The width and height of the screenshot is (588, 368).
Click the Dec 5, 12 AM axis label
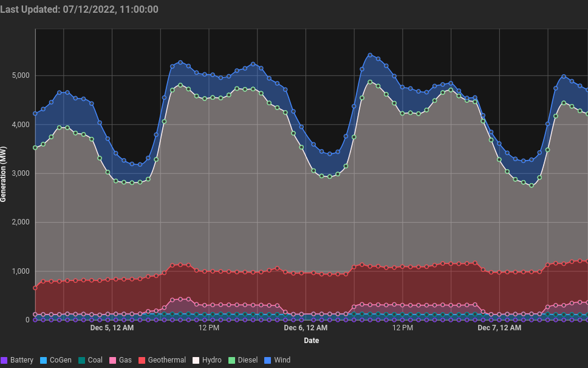coord(112,327)
